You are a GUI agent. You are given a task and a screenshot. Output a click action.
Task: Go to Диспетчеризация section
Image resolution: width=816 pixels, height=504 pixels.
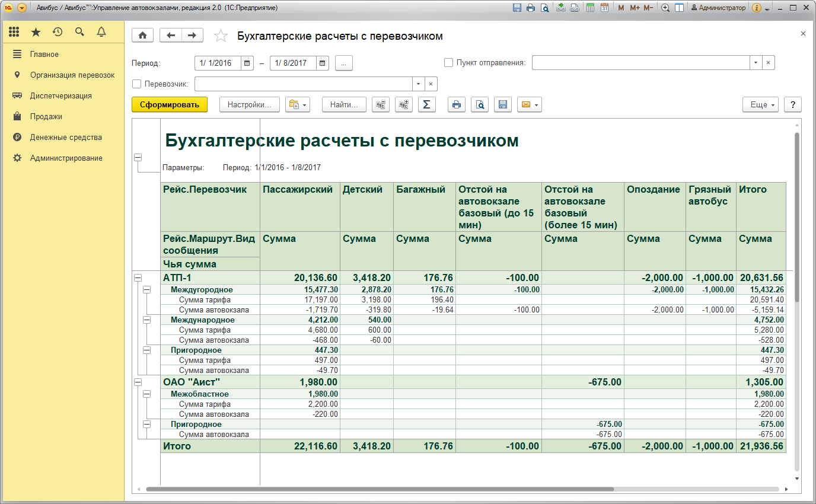pyautogui.click(x=60, y=96)
